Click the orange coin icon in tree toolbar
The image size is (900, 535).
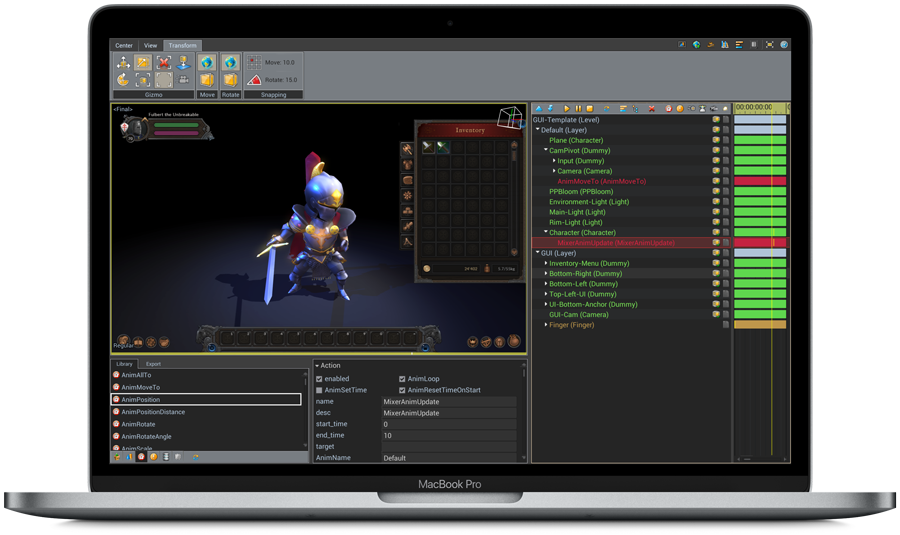tap(680, 108)
